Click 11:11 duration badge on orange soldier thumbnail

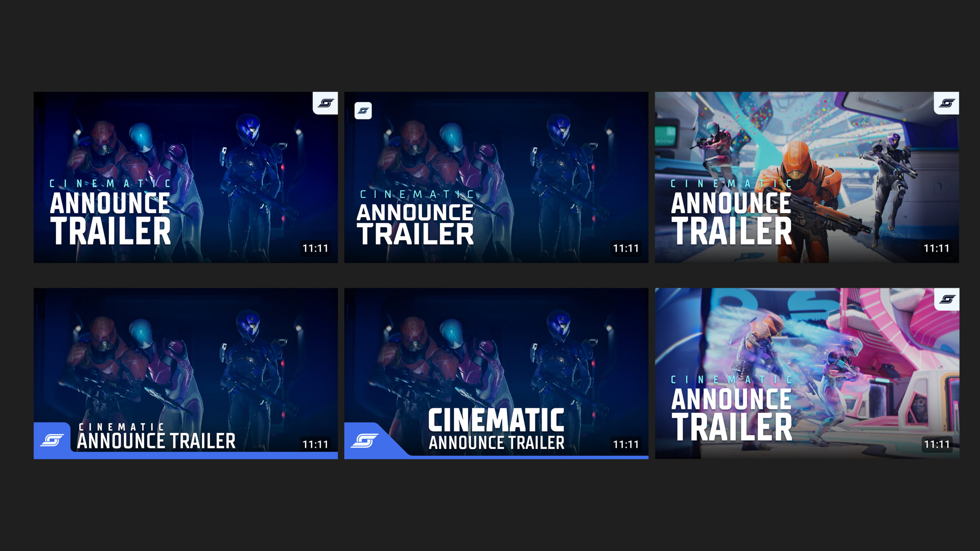coord(936,248)
